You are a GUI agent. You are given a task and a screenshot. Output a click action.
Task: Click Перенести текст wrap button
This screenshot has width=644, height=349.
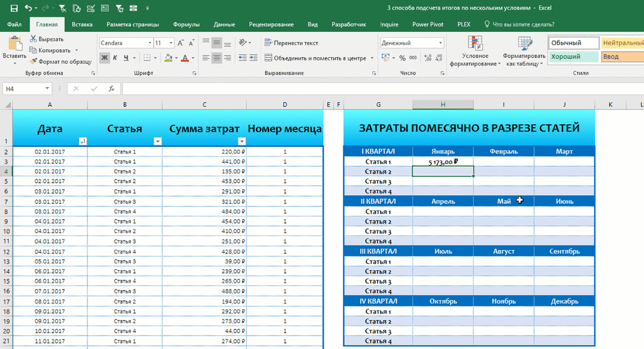pyautogui.click(x=291, y=43)
